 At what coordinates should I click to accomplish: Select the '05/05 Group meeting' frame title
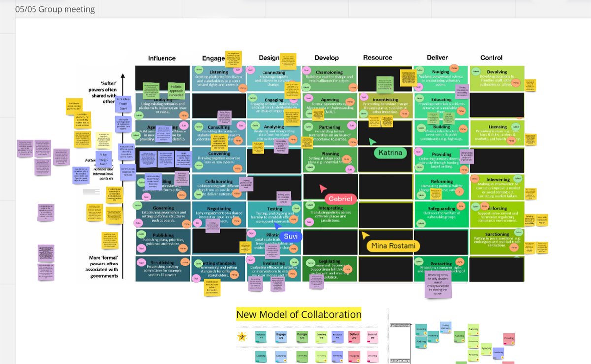tap(55, 9)
